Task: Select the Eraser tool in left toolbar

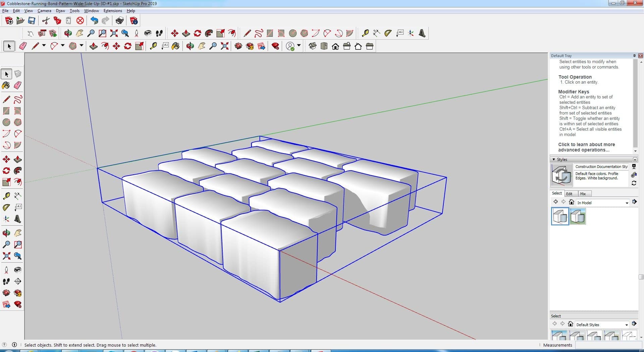Action: point(18,85)
